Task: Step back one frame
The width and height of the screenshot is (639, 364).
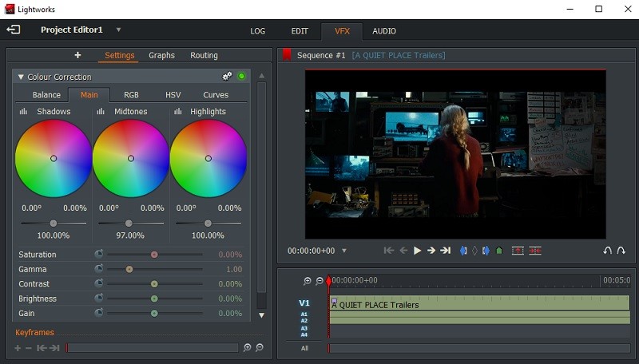Action: tap(403, 251)
